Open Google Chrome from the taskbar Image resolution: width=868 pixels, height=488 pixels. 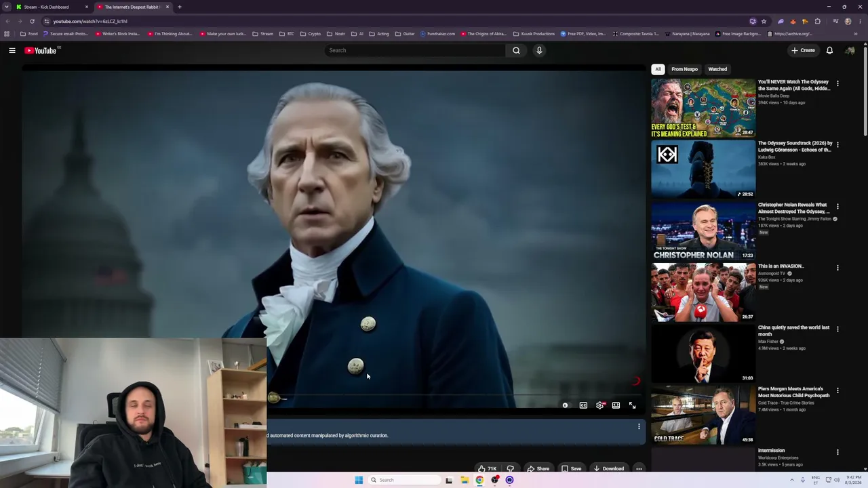click(x=479, y=480)
